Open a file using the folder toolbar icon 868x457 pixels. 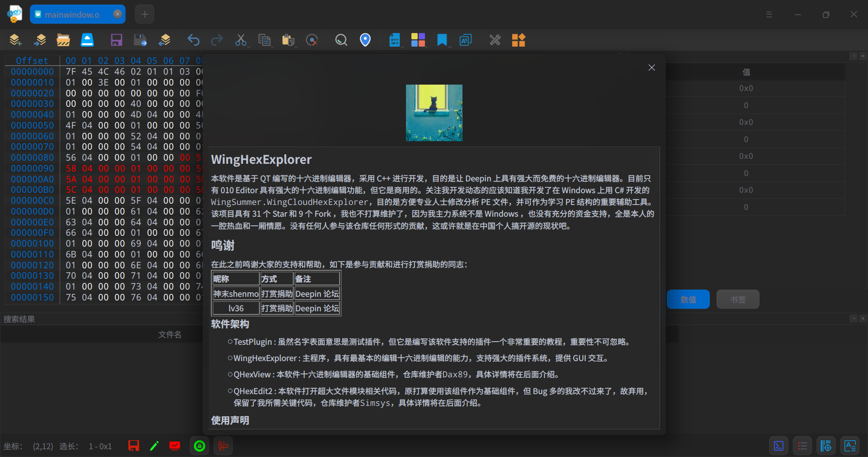(x=63, y=40)
